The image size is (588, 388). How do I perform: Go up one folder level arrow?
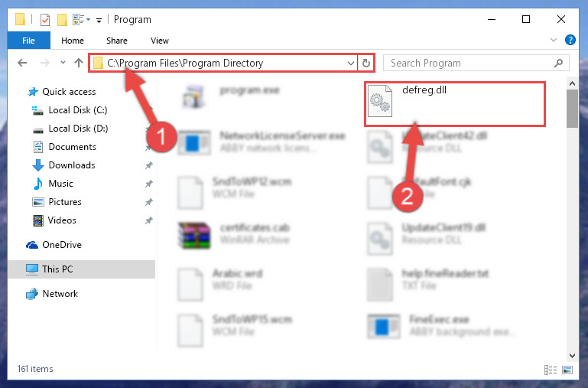tap(79, 63)
